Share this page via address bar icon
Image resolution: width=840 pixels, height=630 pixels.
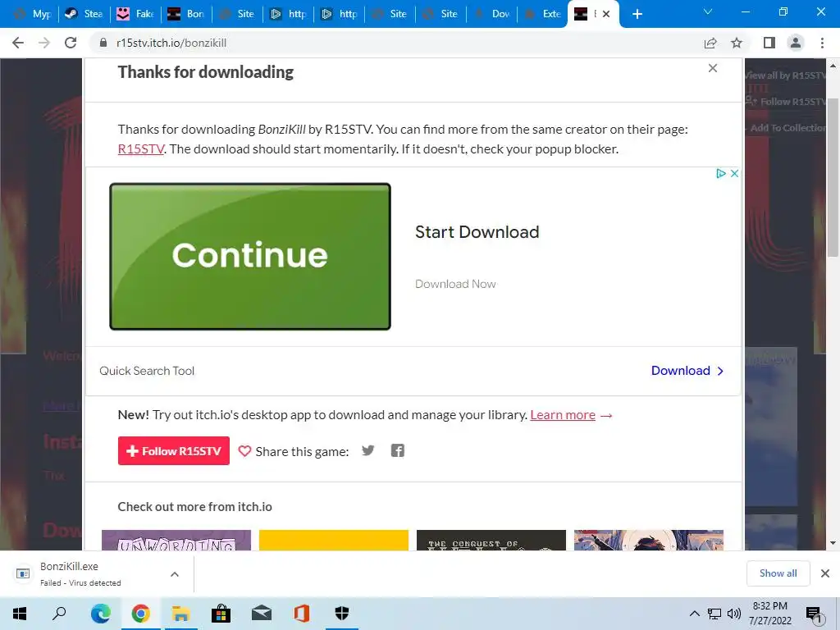coord(710,43)
